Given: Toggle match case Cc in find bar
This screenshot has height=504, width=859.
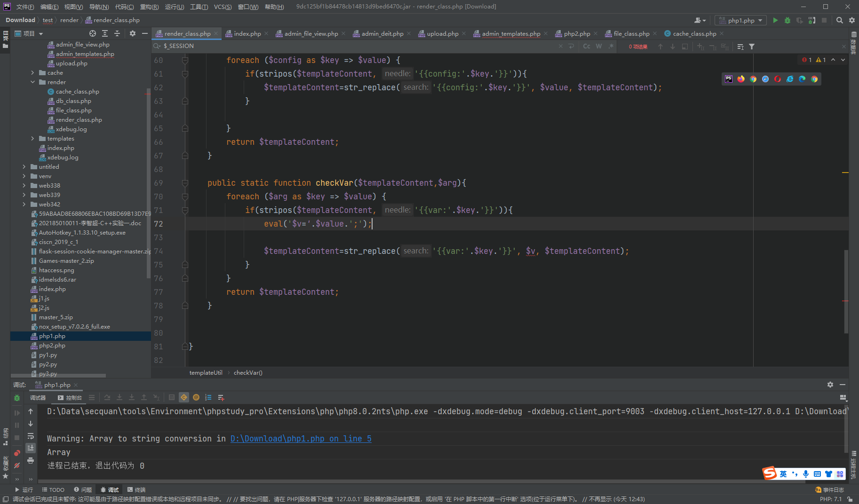Looking at the screenshot, I should point(587,46).
